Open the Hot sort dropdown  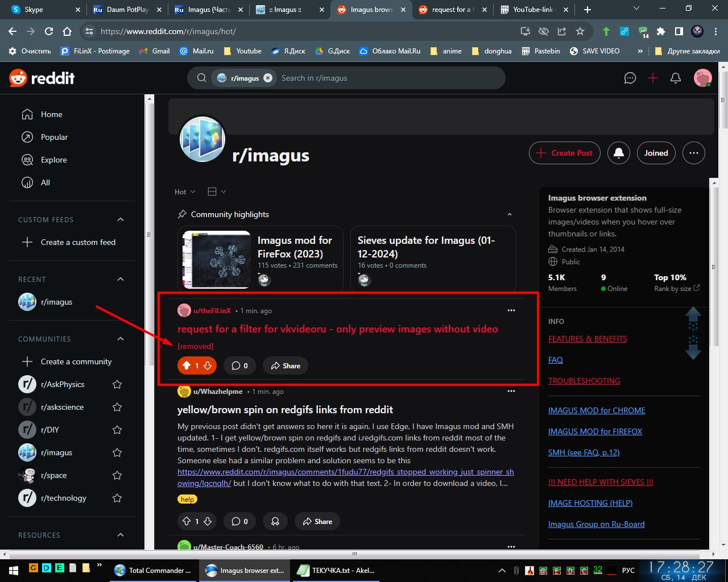click(185, 192)
